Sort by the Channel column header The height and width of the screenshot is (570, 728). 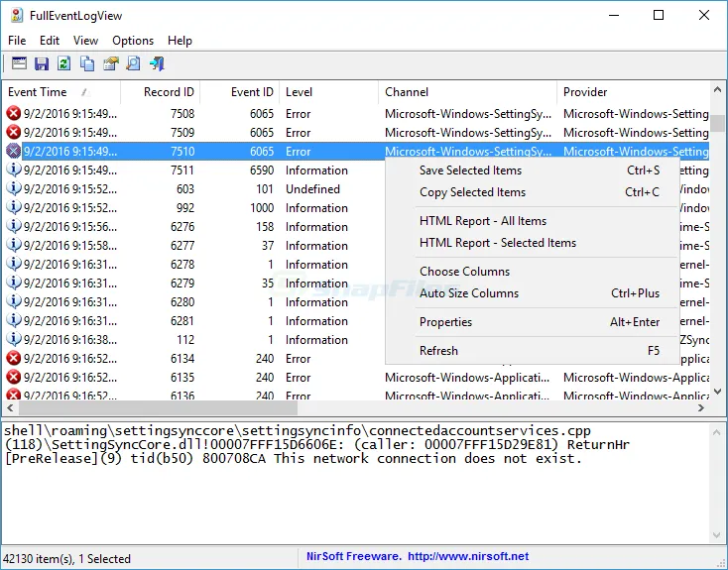467,92
